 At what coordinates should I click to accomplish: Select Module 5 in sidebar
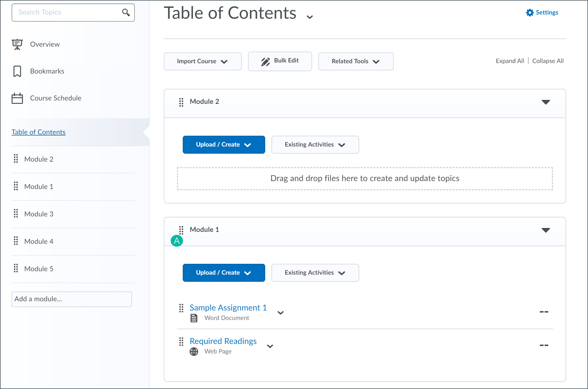[39, 269]
